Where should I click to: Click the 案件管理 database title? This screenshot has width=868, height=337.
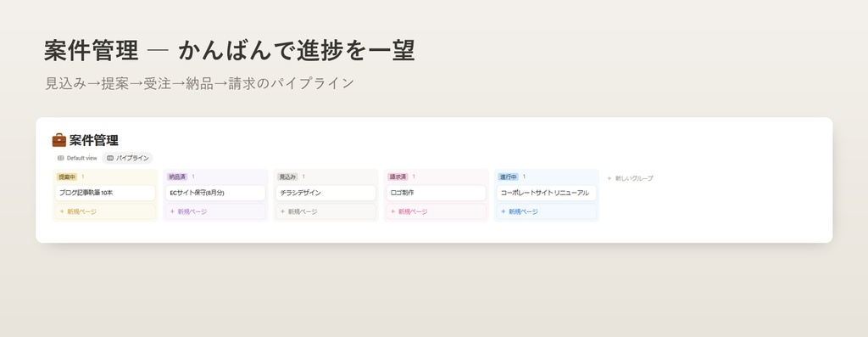coord(93,140)
